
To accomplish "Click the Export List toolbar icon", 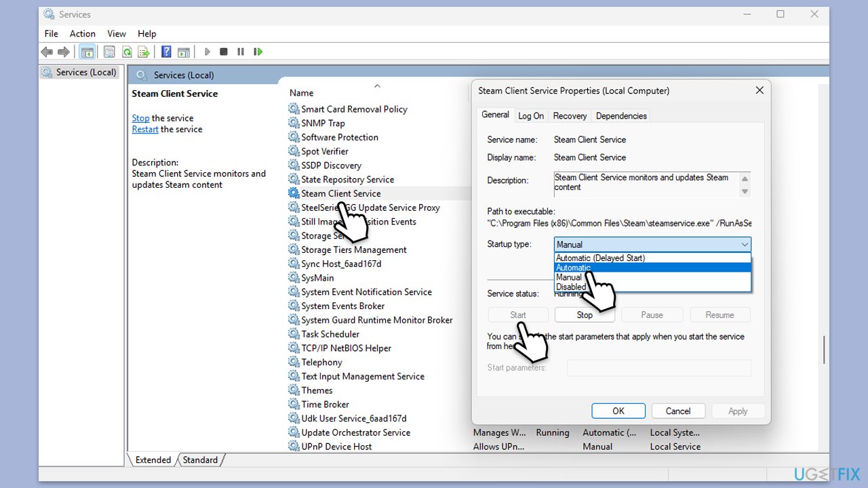I will [143, 52].
